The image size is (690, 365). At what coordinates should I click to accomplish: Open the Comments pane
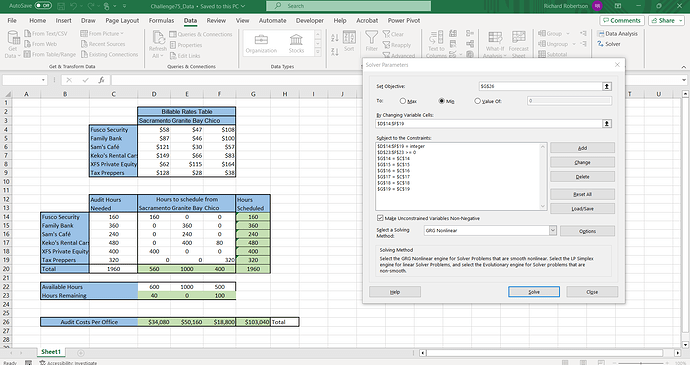(x=622, y=20)
